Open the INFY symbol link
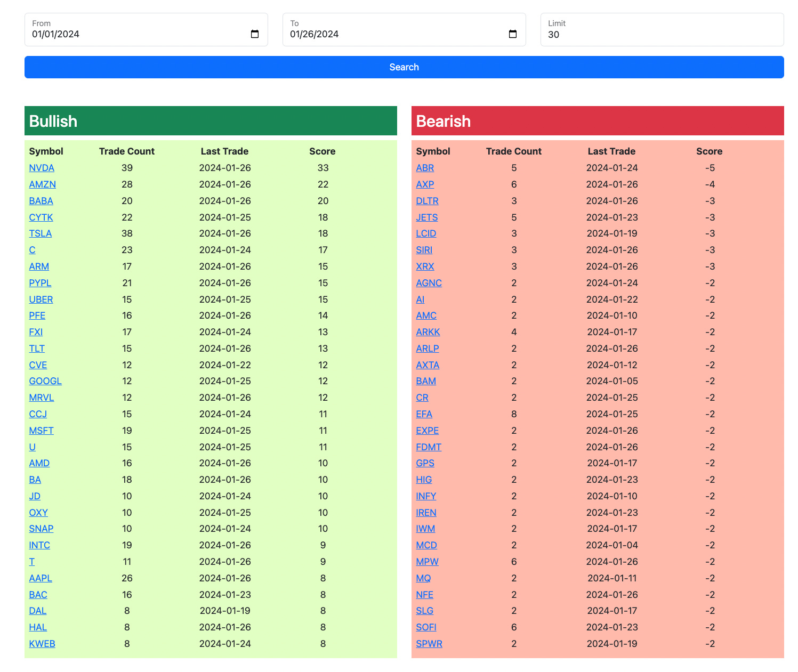 tap(426, 496)
